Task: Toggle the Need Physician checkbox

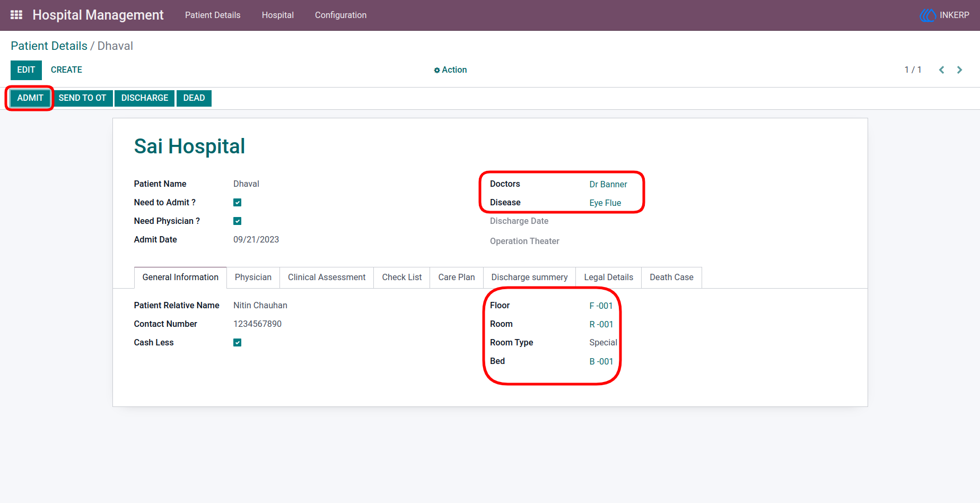Action: coord(238,221)
